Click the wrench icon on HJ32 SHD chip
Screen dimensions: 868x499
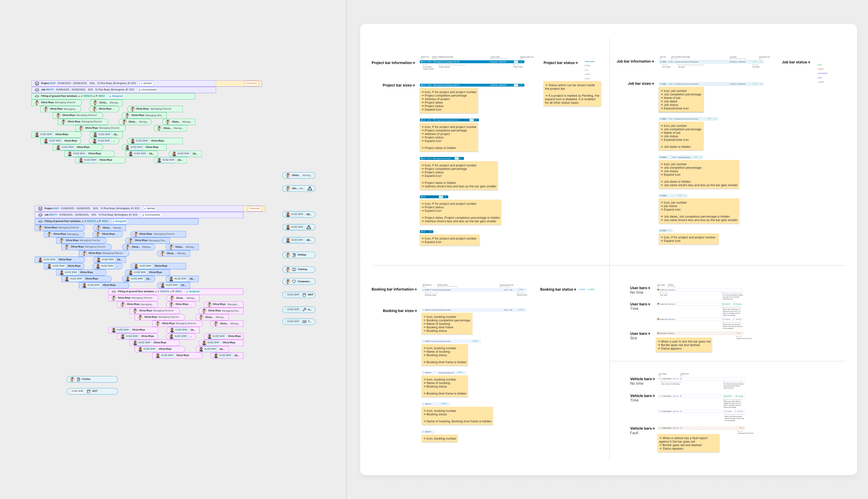[305, 309]
